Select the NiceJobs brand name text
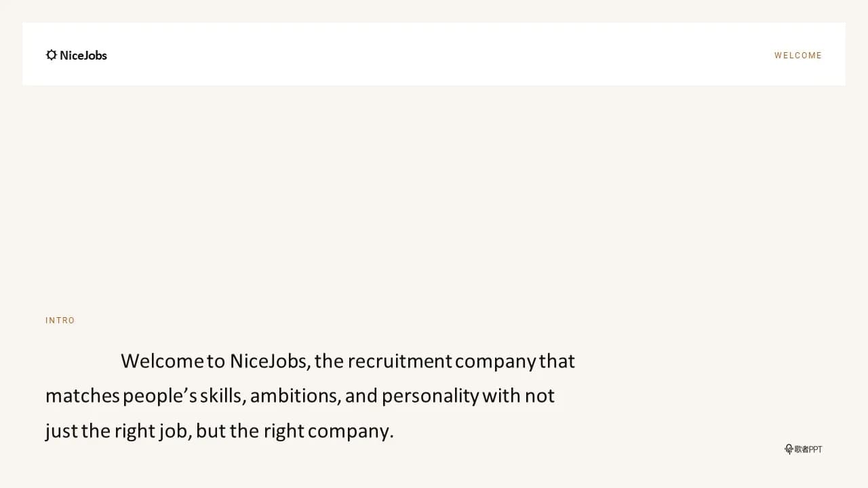Screen dimensions: 868x488 point(83,56)
